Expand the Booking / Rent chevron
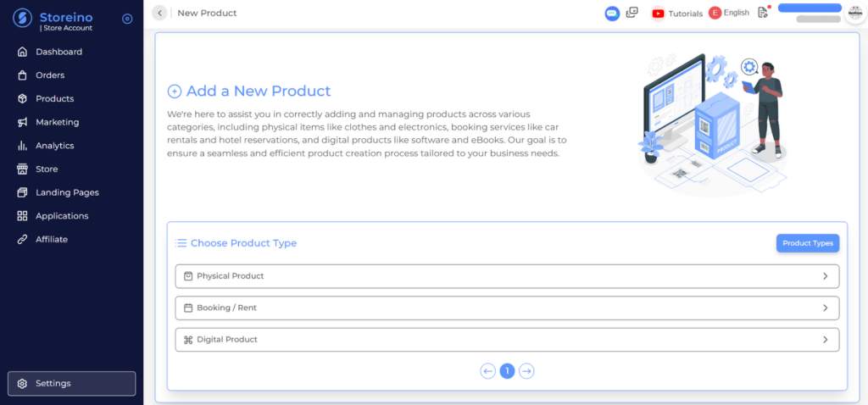The width and height of the screenshot is (868, 405). [826, 308]
